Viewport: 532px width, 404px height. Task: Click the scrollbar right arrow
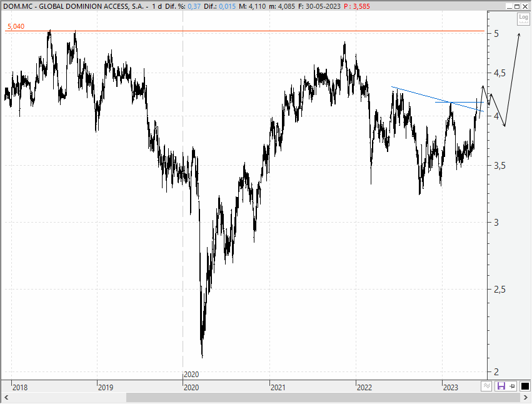click(526, 397)
